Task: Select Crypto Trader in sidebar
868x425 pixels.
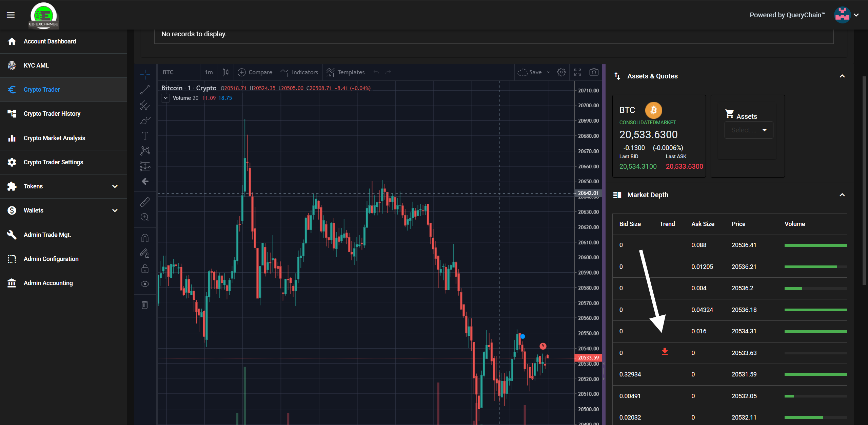Action: 63,90
